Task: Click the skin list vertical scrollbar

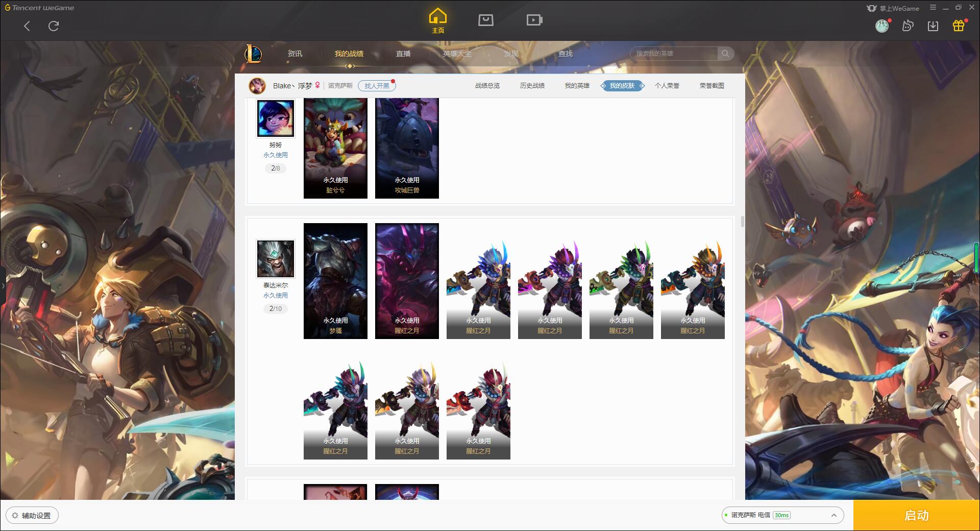Action: 742,222
